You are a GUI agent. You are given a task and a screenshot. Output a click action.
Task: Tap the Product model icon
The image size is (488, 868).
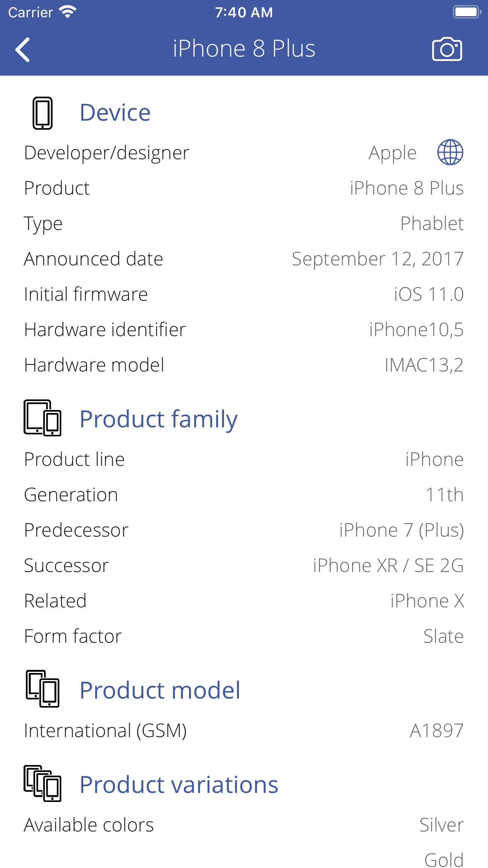[x=42, y=689]
